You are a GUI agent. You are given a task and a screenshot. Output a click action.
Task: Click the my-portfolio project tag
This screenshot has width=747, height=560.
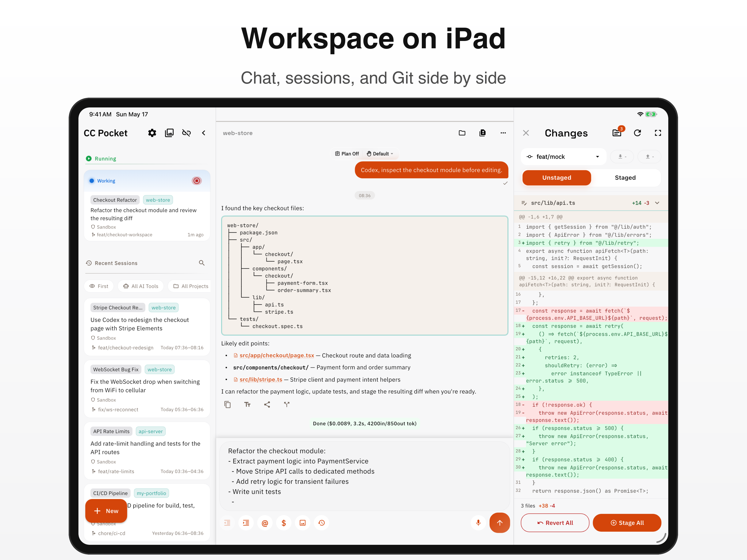(x=151, y=493)
